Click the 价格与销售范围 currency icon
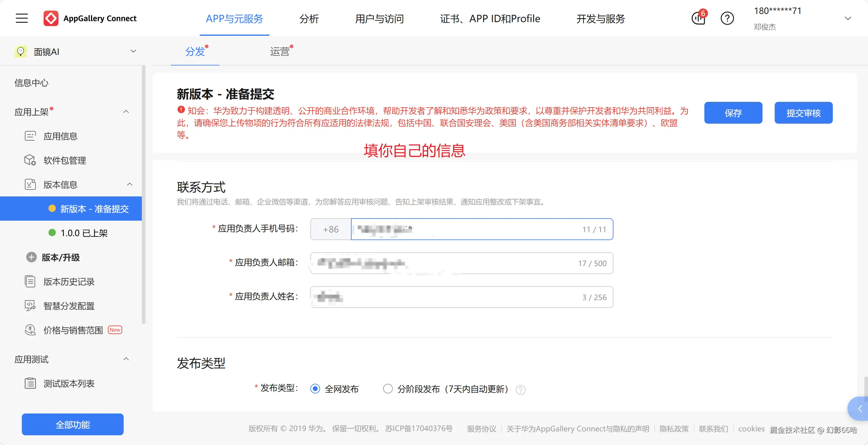This screenshot has height=445, width=868. 30,330
